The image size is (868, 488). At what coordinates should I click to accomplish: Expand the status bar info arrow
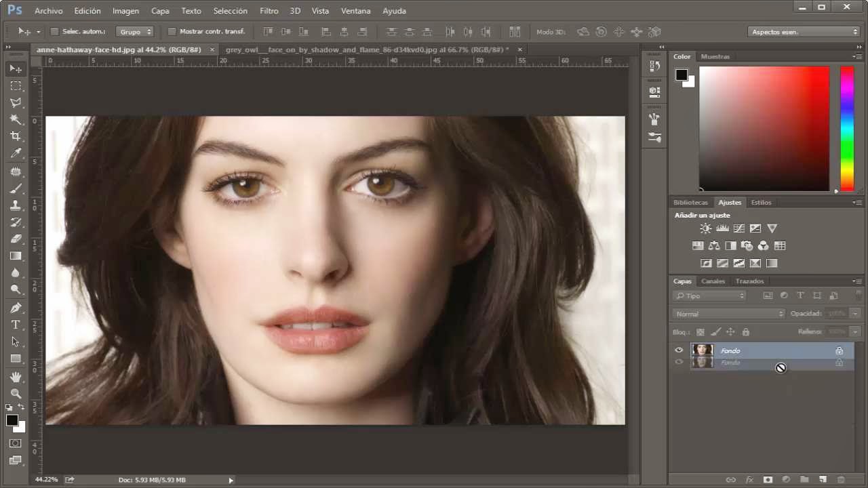(231, 480)
